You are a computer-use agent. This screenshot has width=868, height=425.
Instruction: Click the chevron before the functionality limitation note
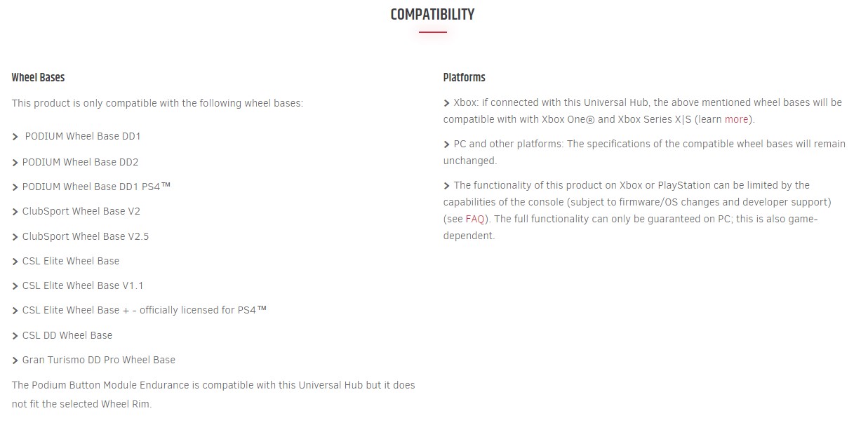pyautogui.click(x=447, y=186)
